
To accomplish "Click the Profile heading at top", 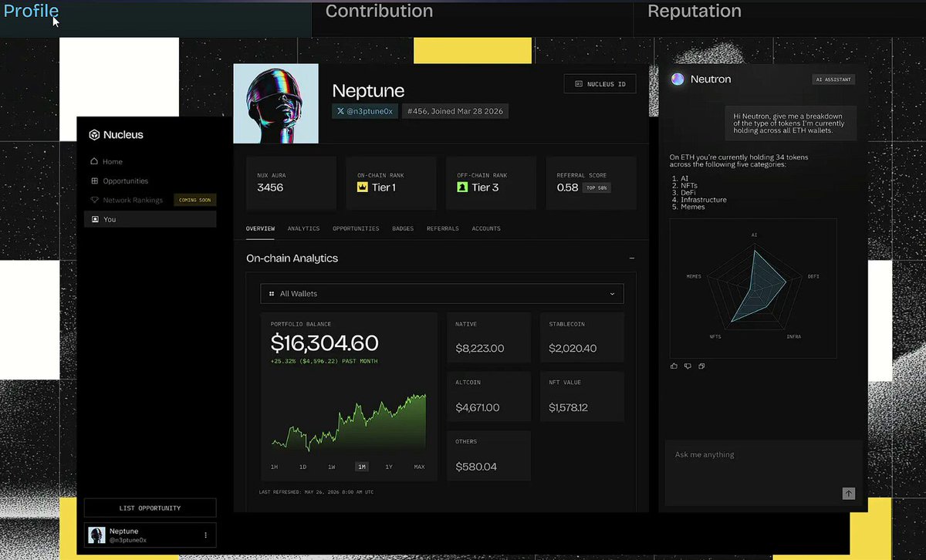I will [x=31, y=12].
